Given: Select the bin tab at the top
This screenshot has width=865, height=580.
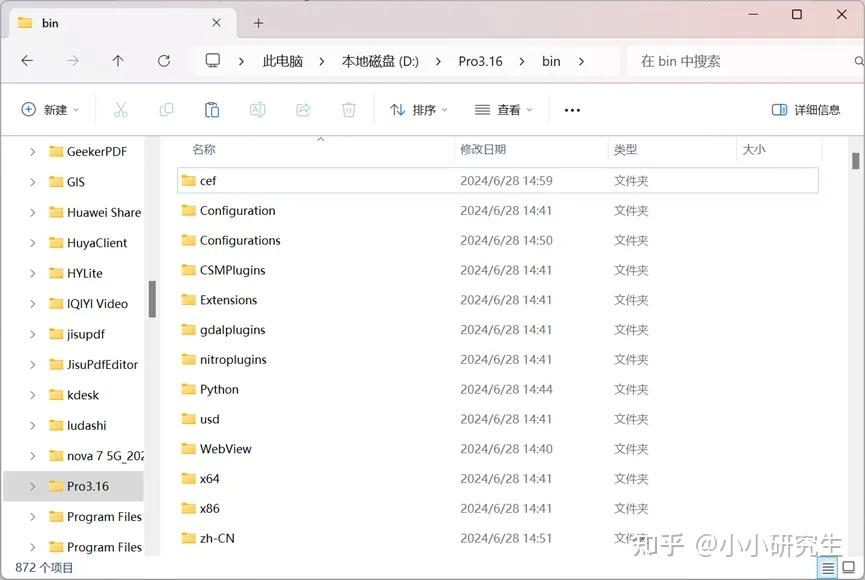Looking at the screenshot, I should point(123,23).
